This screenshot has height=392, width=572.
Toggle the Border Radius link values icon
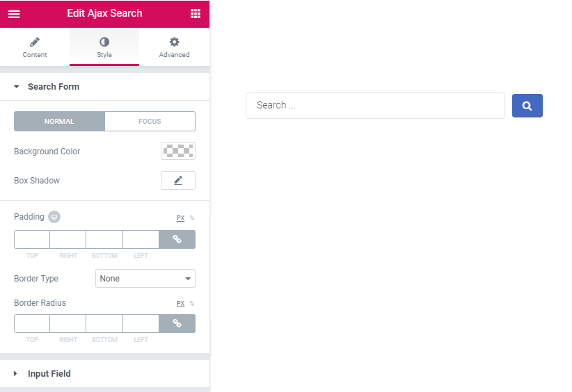177,323
